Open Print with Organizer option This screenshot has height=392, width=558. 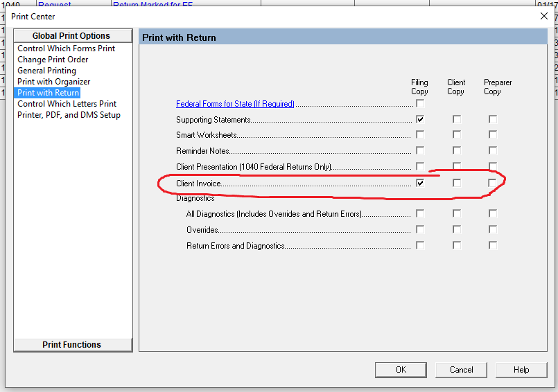(x=53, y=82)
